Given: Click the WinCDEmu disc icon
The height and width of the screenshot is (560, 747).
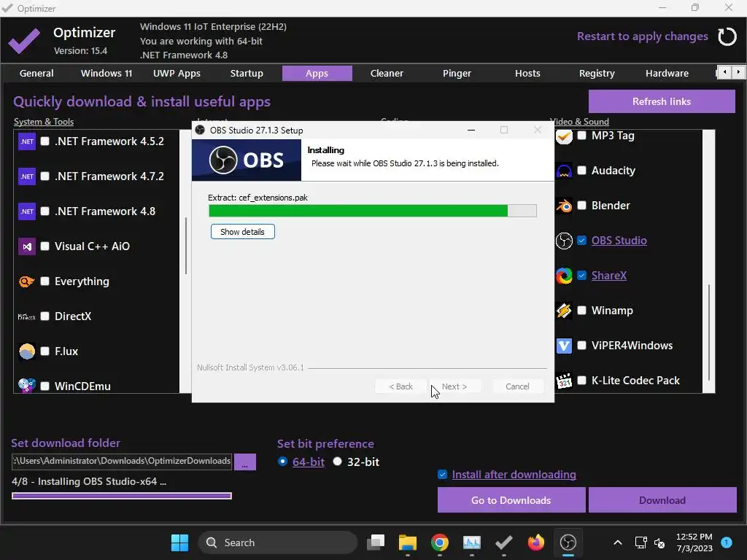Looking at the screenshot, I should 27,385.
